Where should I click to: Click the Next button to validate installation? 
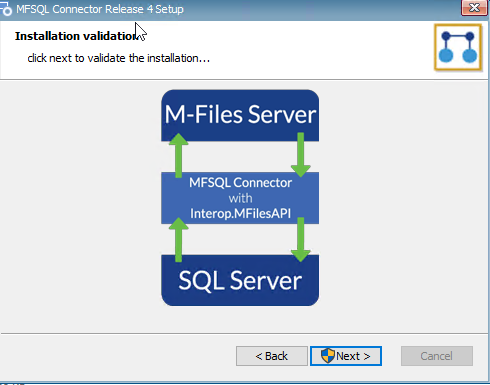346,356
